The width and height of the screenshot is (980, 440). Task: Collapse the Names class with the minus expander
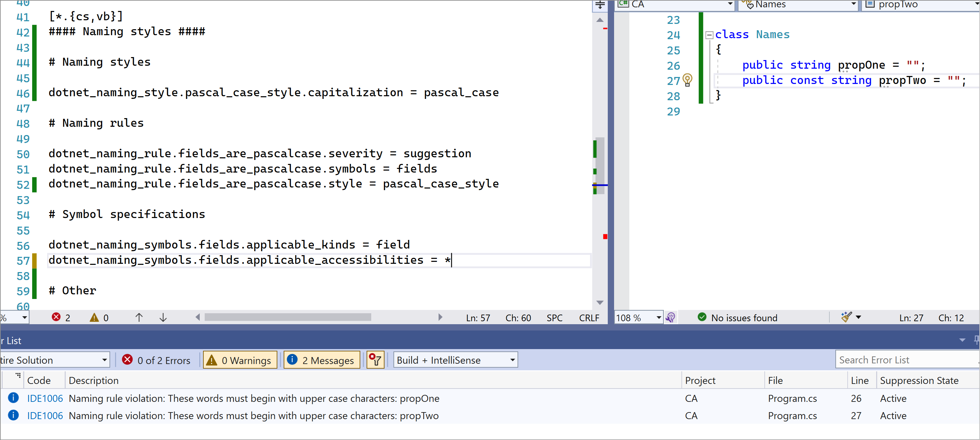pos(709,35)
